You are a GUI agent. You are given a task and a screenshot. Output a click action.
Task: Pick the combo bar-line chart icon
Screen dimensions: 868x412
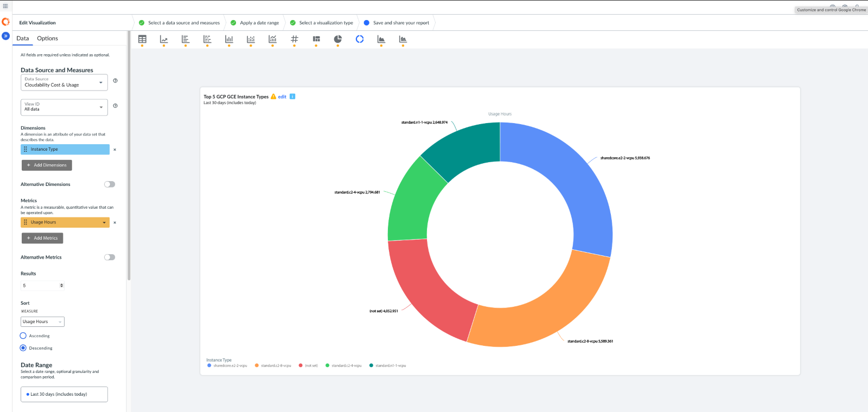(x=272, y=39)
